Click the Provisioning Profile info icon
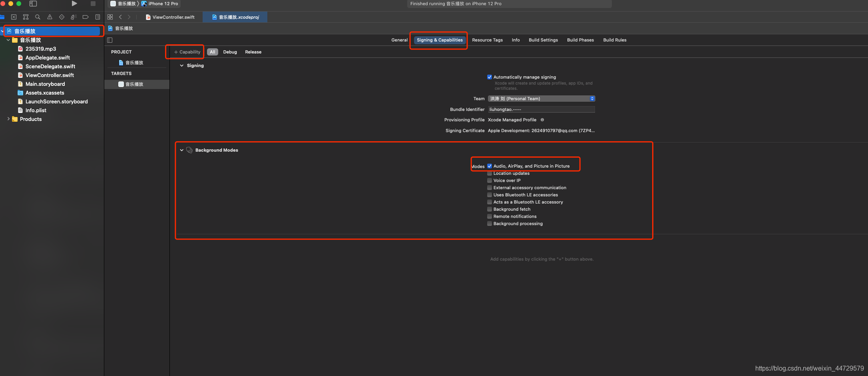Screen dimensions: 868x376 point(542,120)
